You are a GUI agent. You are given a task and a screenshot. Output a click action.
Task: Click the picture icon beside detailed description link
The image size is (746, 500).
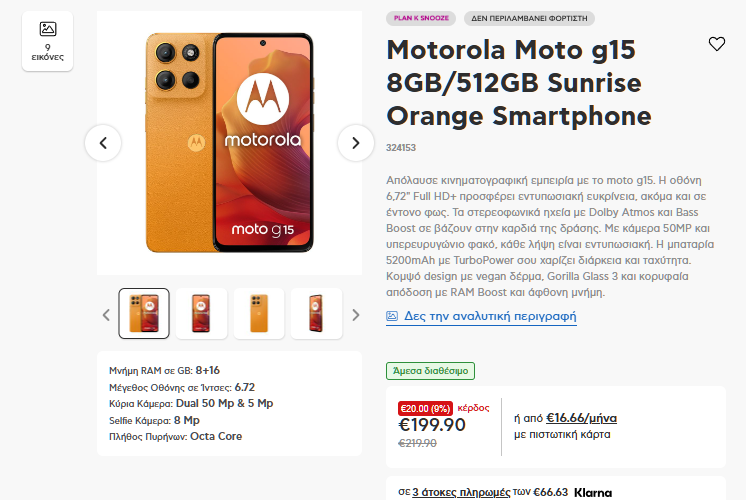pos(392,316)
